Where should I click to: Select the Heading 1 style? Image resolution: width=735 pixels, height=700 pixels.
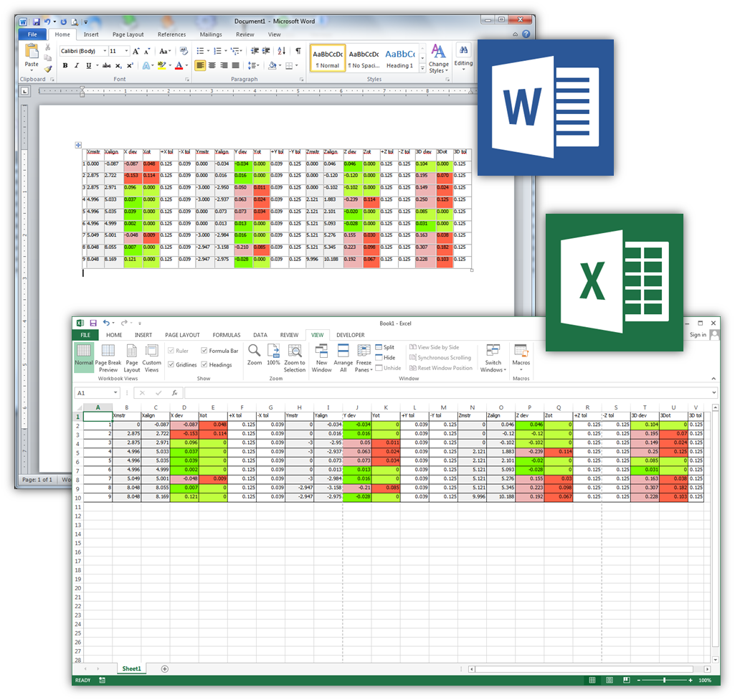point(399,59)
